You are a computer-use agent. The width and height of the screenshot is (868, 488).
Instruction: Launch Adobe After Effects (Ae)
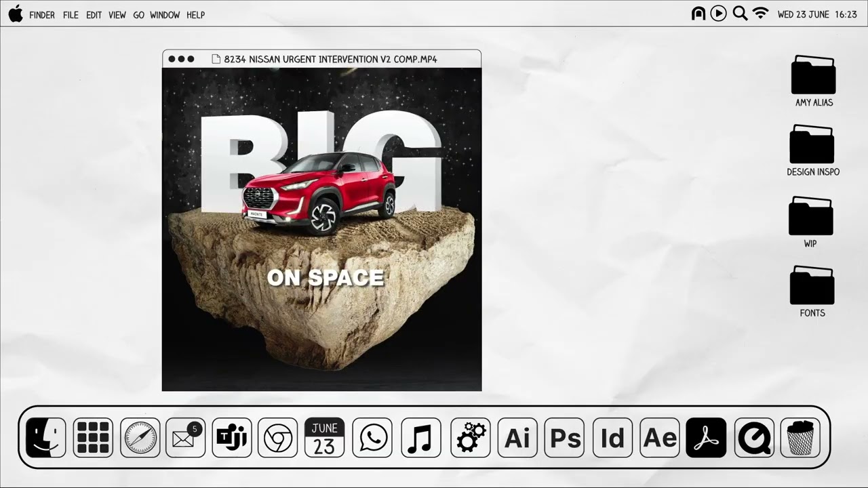660,437
